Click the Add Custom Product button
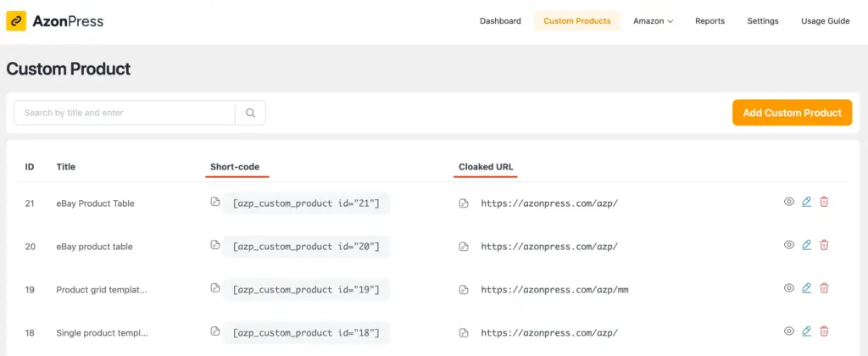Image resolution: width=868 pixels, height=356 pixels. (x=793, y=113)
